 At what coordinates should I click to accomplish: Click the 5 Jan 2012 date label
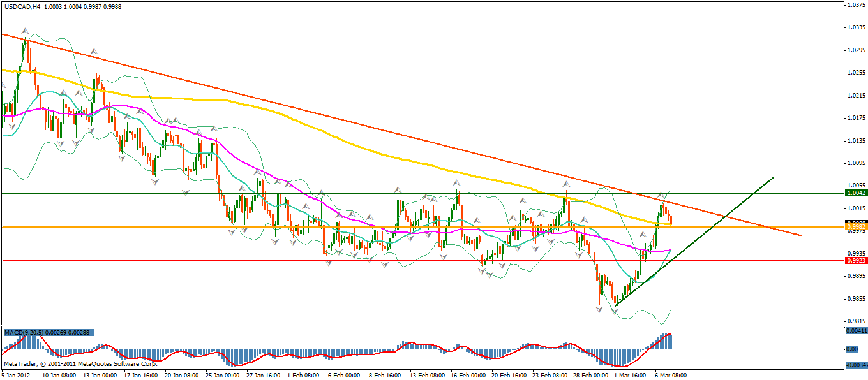14,376
